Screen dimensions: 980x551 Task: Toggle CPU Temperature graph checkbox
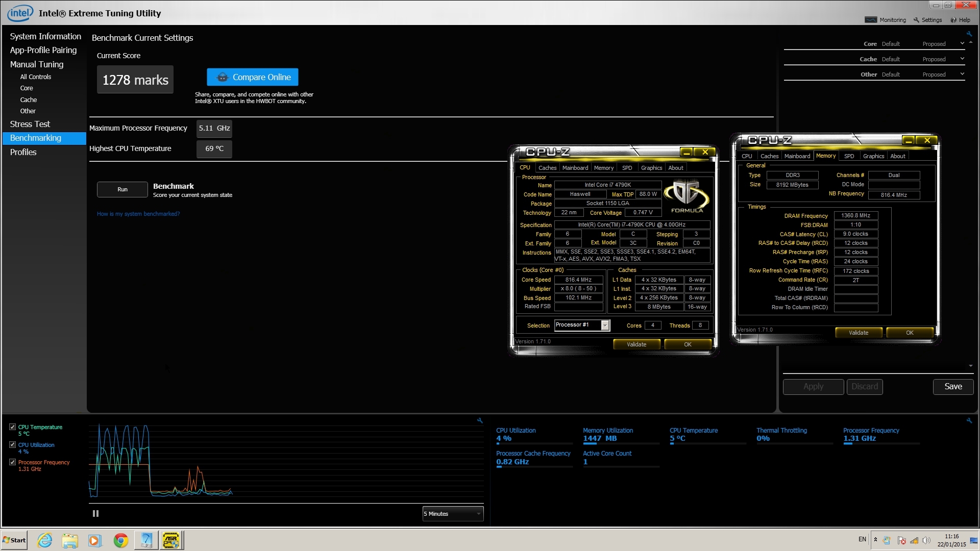coord(13,427)
